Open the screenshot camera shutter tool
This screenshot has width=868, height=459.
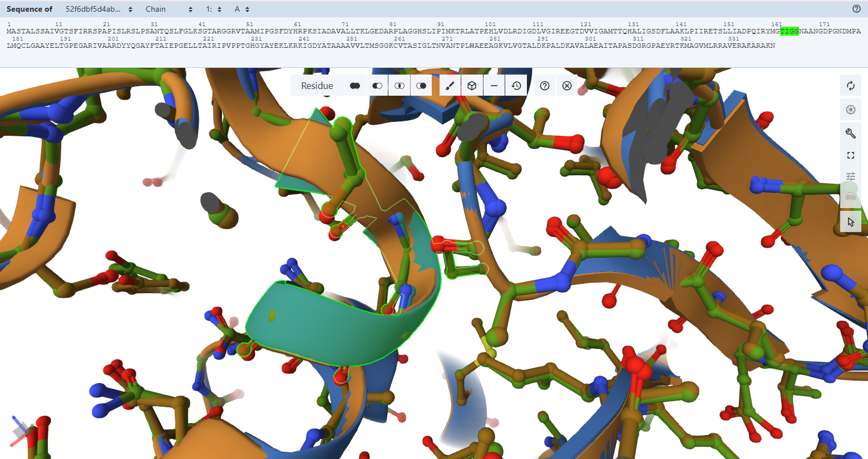tap(850, 110)
